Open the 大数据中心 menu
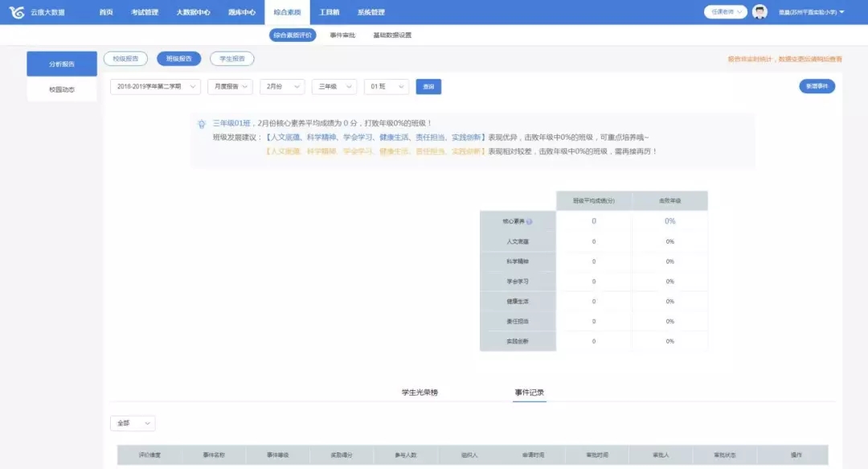The width and height of the screenshot is (868, 469). [x=193, y=12]
